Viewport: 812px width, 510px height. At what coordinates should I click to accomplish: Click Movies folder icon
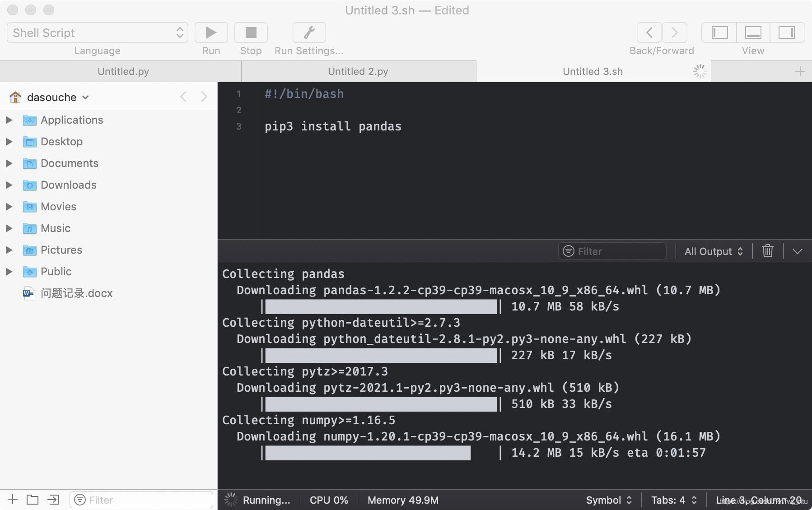[29, 207]
